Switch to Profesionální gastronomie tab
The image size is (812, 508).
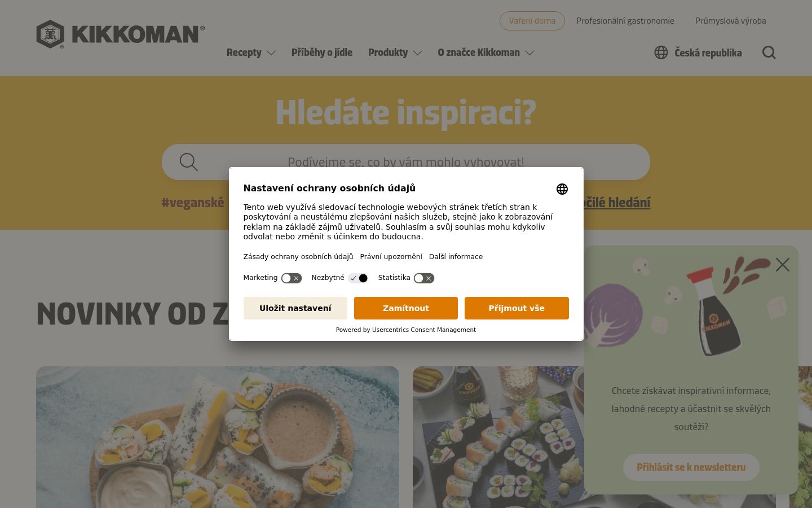(x=625, y=21)
